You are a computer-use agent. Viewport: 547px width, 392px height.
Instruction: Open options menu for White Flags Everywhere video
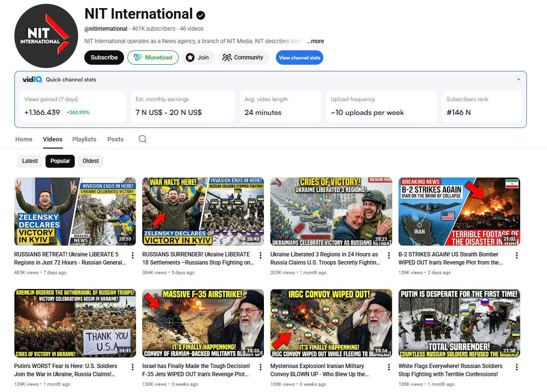[517, 367]
